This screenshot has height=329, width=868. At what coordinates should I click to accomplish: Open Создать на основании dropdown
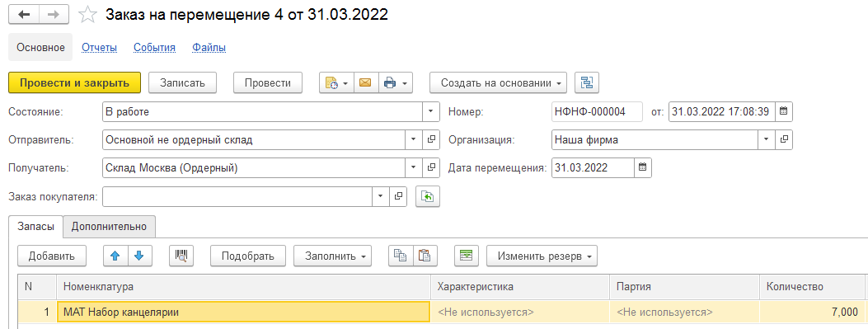point(499,83)
